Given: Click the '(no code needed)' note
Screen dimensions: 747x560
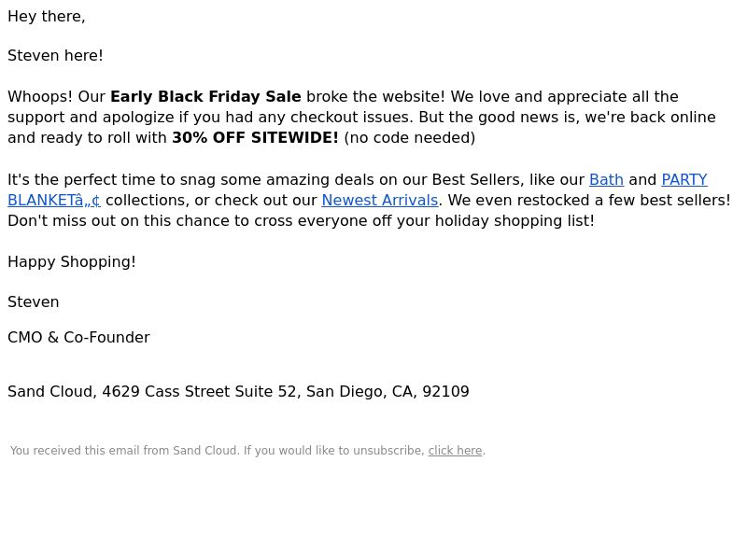Looking at the screenshot, I should coord(410,138).
